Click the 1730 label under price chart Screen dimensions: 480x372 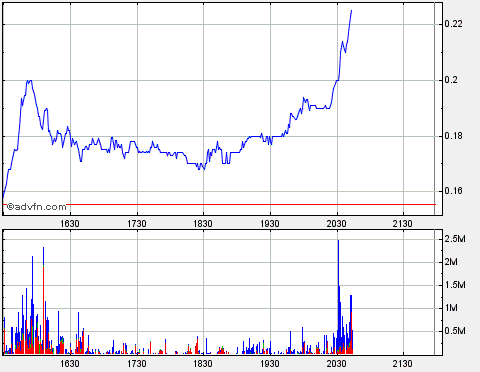point(137,224)
